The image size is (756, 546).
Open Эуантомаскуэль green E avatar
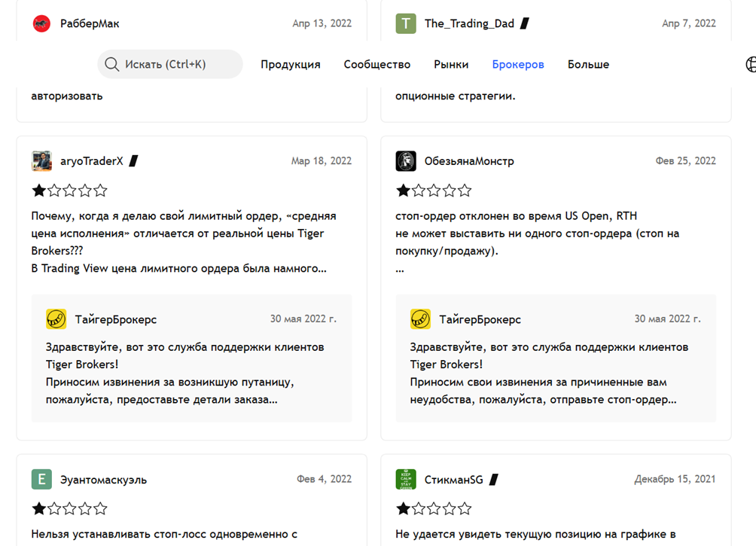point(41,480)
